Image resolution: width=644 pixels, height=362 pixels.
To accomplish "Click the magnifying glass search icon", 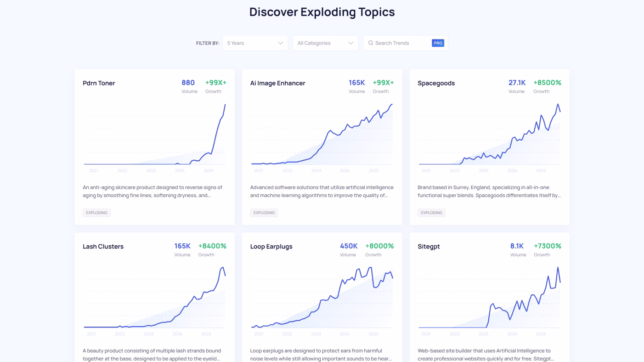I will click(x=370, y=43).
